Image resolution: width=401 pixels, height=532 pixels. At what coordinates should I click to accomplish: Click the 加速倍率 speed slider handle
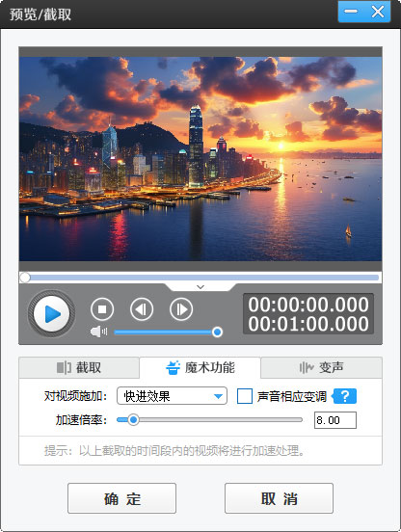pos(133,420)
